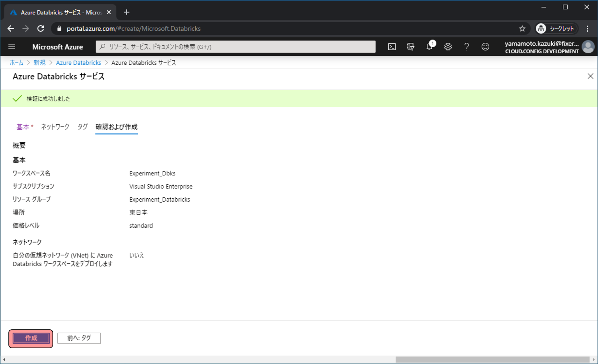Switch to the タグ tab
Image resolution: width=598 pixels, height=364 pixels.
point(83,127)
